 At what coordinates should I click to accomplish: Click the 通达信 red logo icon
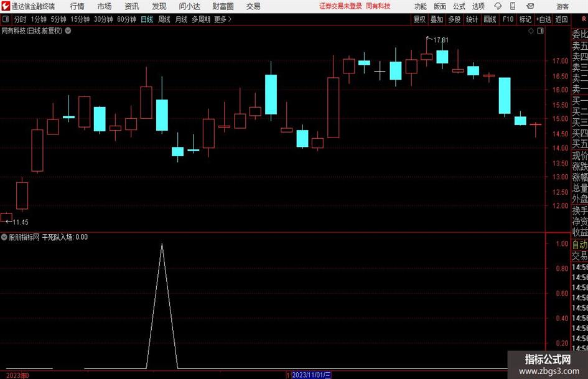pyautogui.click(x=6, y=6)
